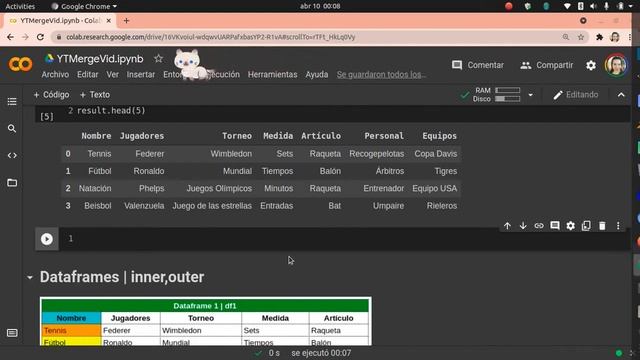Open the system volume indicator
Viewport: 640px width, 360px height.
[x=593, y=6]
